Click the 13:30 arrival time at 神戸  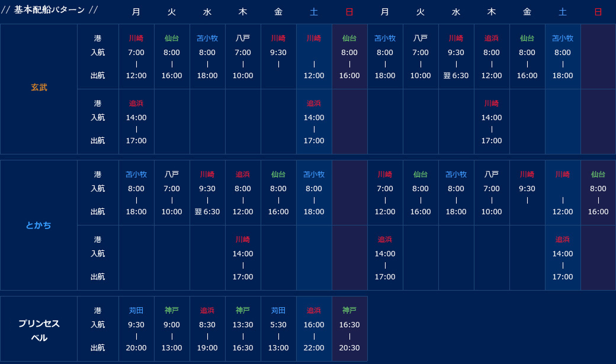(x=243, y=325)
